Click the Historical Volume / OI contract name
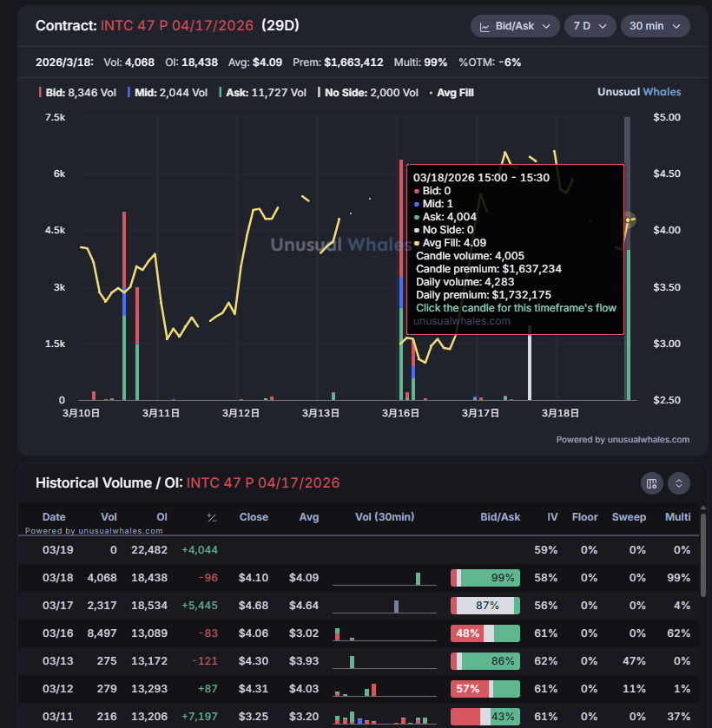Screen dimensions: 712x728 [x=263, y=482]
